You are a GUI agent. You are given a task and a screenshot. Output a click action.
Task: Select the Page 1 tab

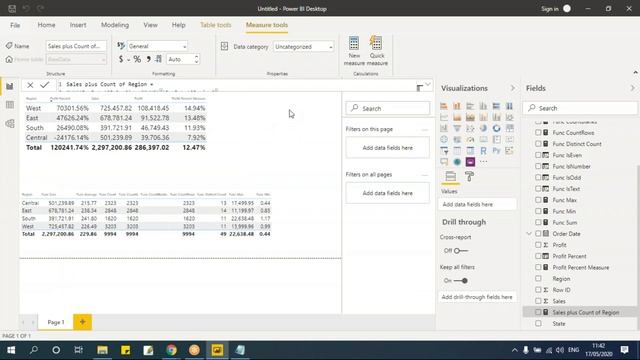tap(56, 322)
